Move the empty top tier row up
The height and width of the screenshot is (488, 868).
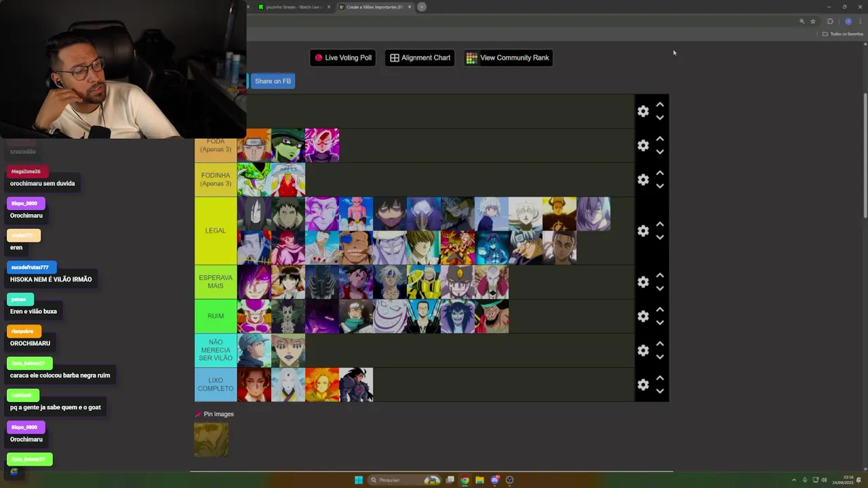point(660,104)
